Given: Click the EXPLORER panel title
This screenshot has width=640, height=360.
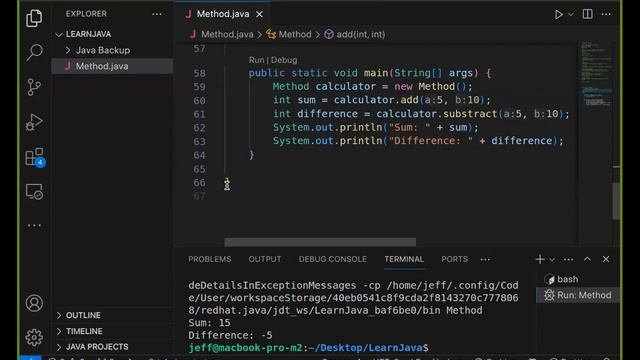Looking at the screenshot, I should (x=86, y=14).
